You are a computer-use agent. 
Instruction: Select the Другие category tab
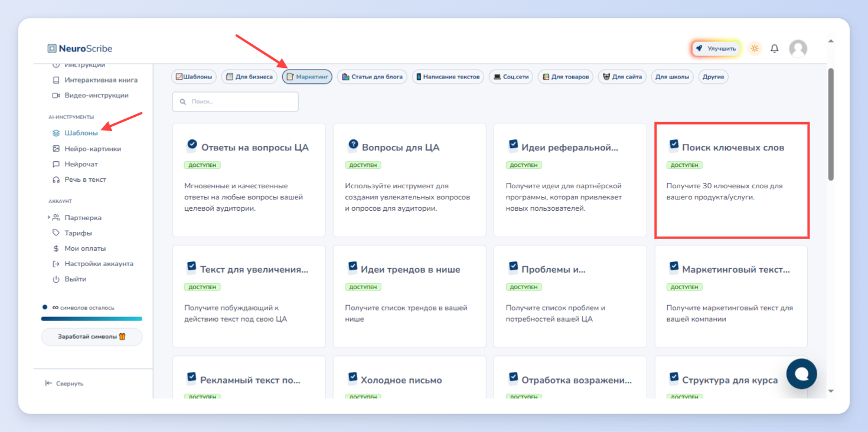point(713,77)
